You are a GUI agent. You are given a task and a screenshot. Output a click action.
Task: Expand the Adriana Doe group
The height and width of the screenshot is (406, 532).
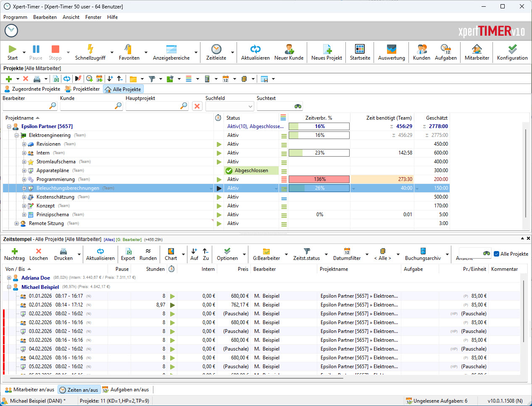pyautogui.click(x=9, y=278)
